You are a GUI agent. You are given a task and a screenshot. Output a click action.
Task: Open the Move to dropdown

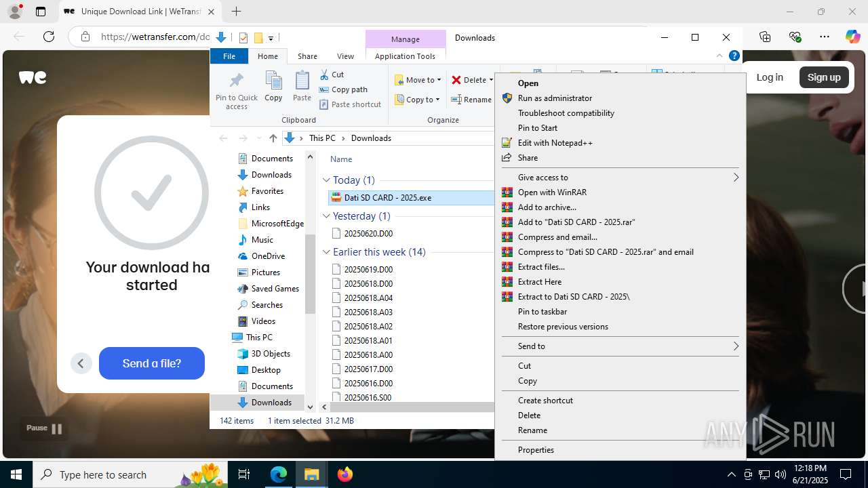418,80
